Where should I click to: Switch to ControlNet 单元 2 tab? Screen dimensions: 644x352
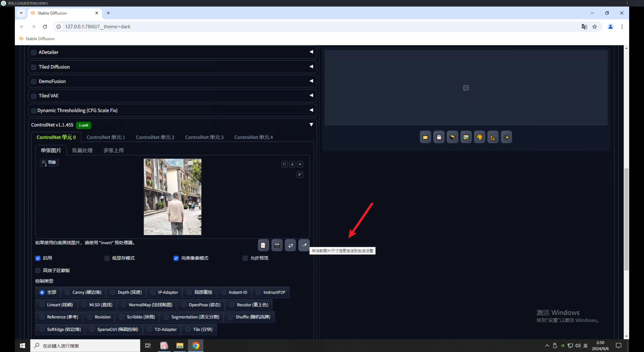tap(155, 137)
